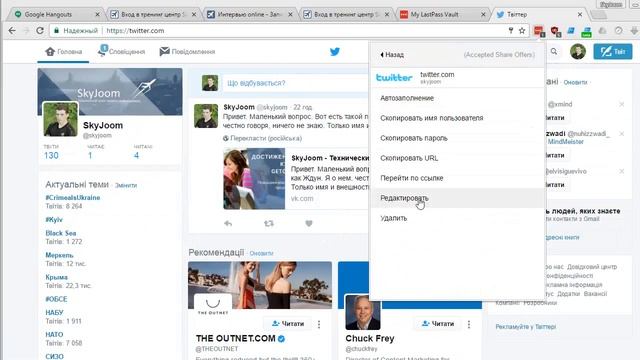Open #CrimeaIsUkraine trend
The width and height of the screenshot is (640, 360).
point(73,198)
